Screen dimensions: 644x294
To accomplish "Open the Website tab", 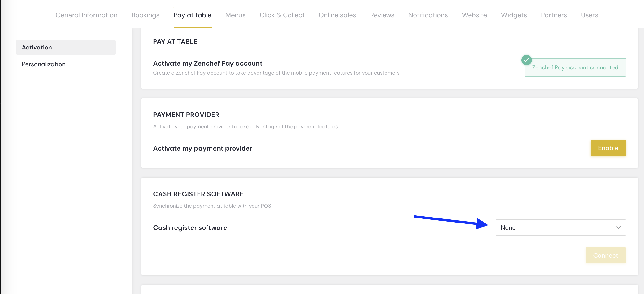I will [x=474, y=15].
